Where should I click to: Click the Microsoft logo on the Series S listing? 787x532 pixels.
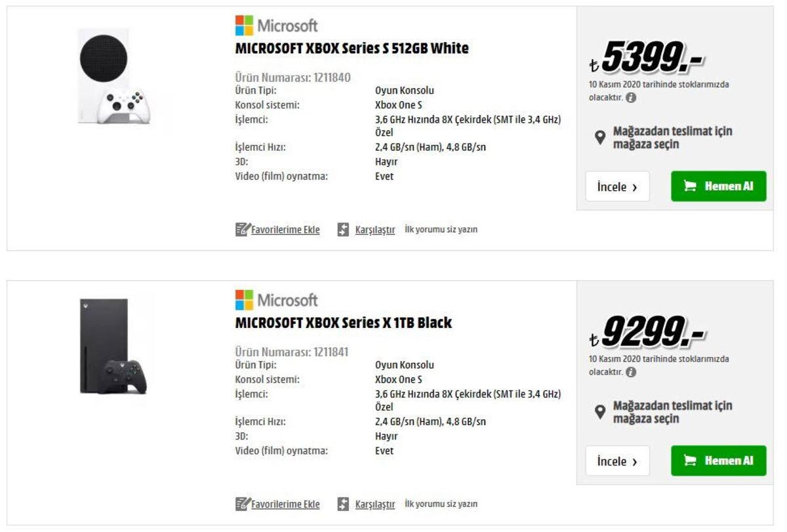pyautogui.click(x=244, y=25)
